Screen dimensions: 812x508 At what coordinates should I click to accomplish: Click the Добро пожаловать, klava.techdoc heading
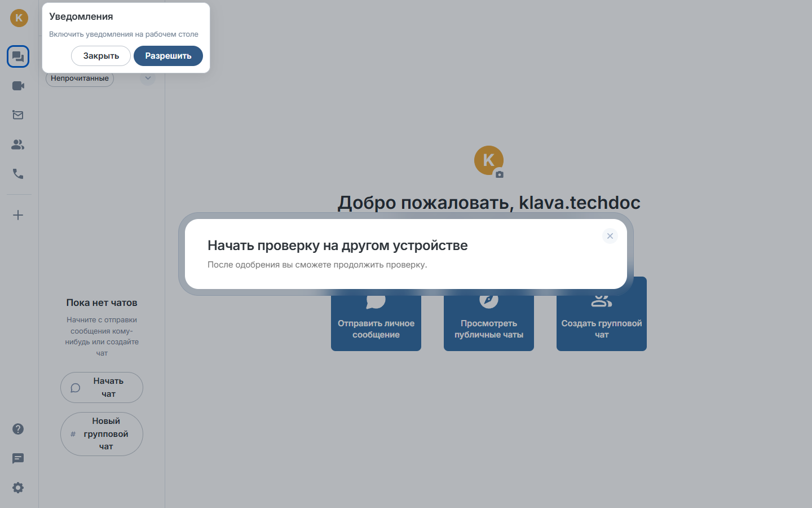[x=489, y=203]
